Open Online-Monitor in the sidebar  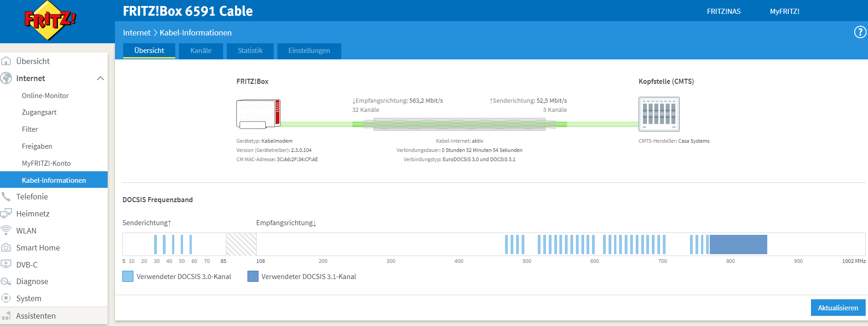[x=45, y=95]
